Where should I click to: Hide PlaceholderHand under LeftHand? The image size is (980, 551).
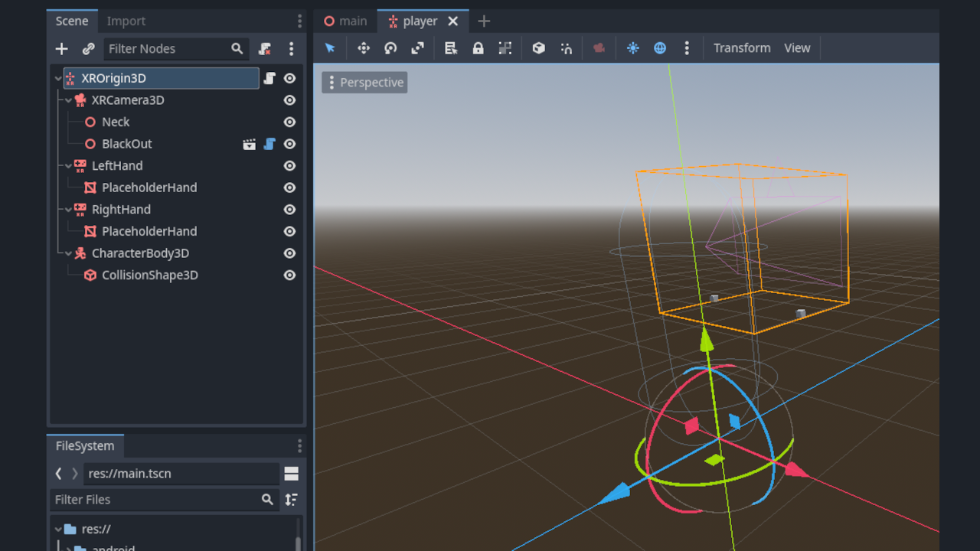point(289,187)
